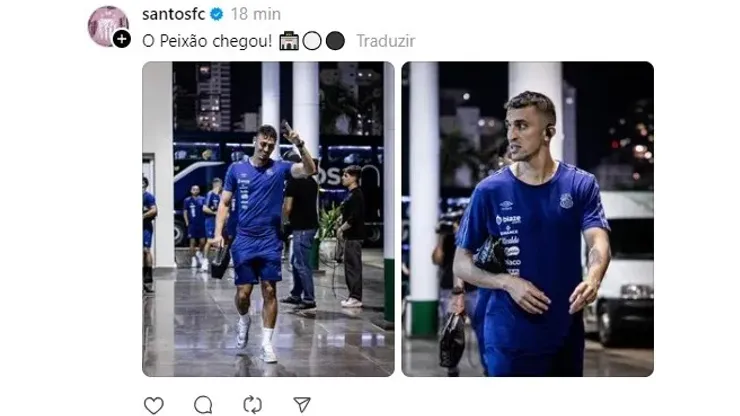Like the post with the heart icon
Screen dimensions: 740x416
click(153, 405)
